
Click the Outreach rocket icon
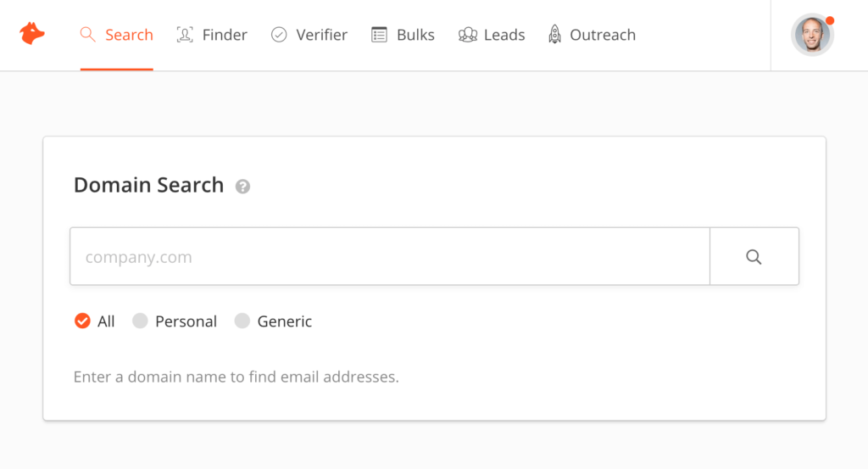pos(555,35)
